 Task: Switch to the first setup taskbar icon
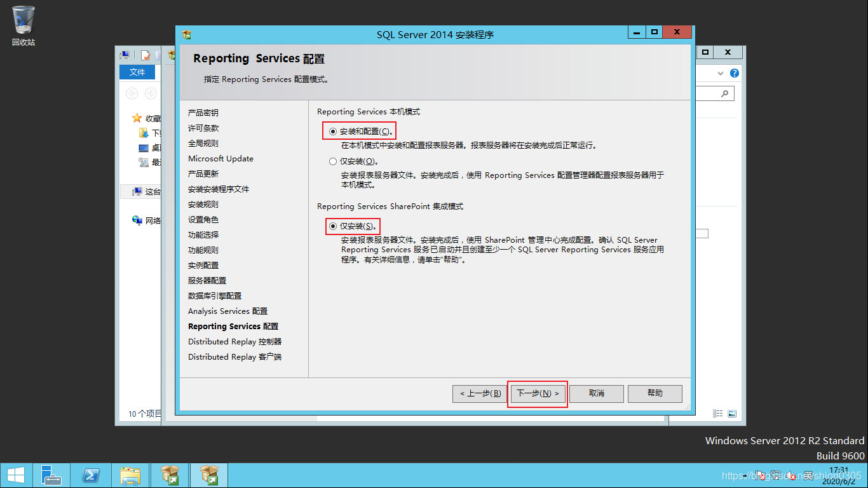point(170,475)
